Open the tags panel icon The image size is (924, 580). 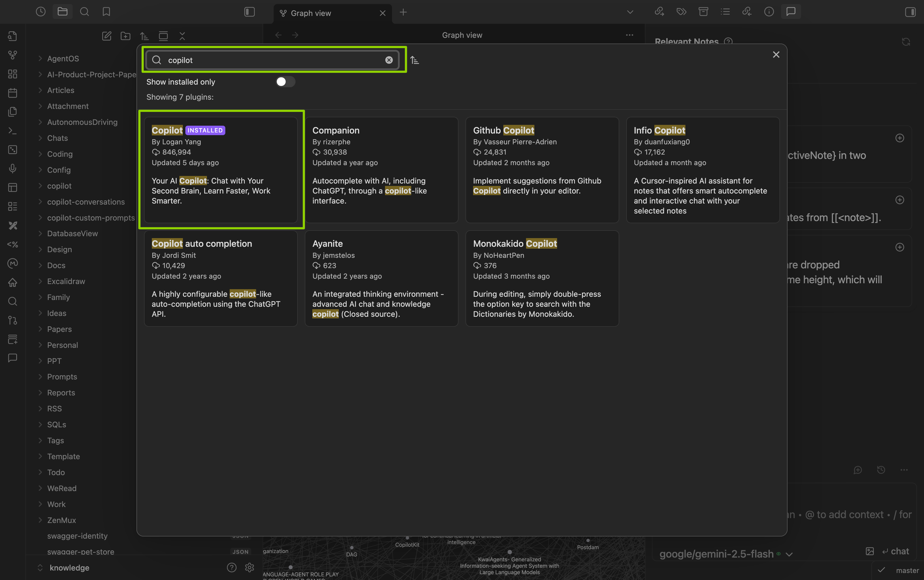[681, 12]
